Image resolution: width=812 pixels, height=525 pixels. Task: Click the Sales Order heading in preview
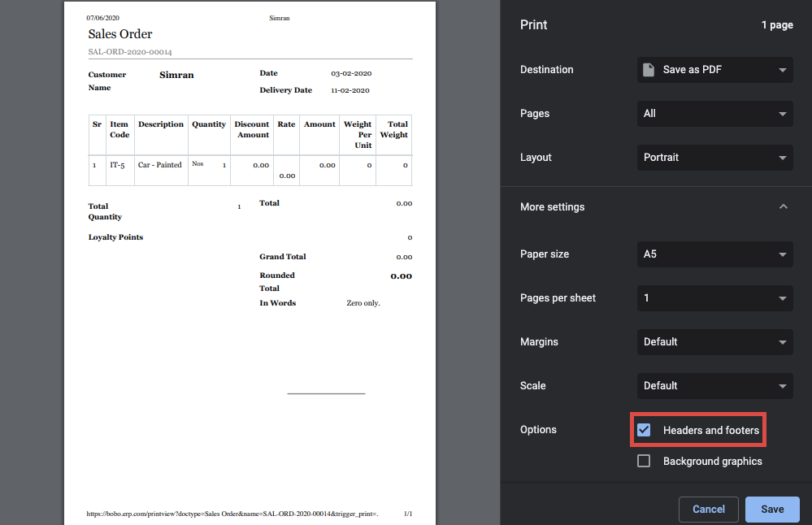pyautogui.click(x=120, y=34)
